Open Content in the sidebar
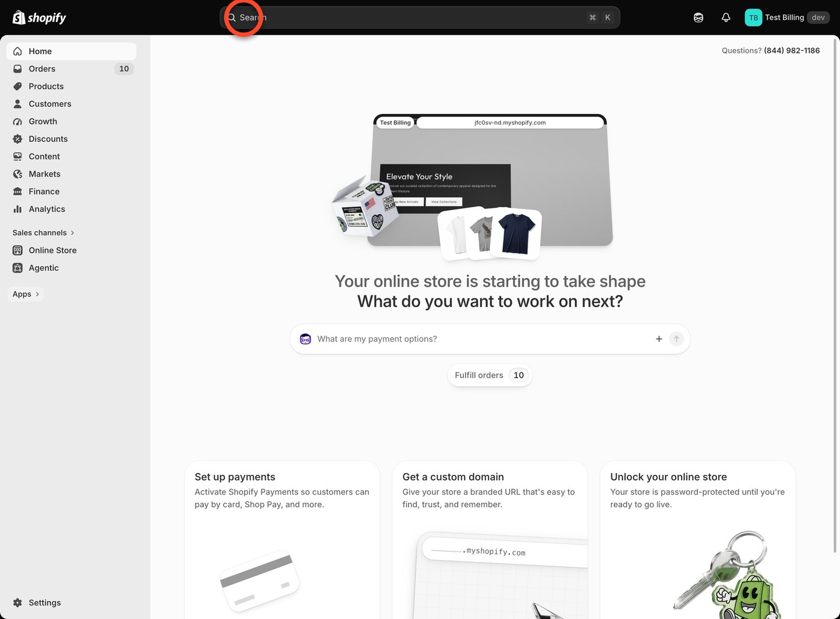The width and height of the screenshot is (840, 619). click(x=71, y=156)
